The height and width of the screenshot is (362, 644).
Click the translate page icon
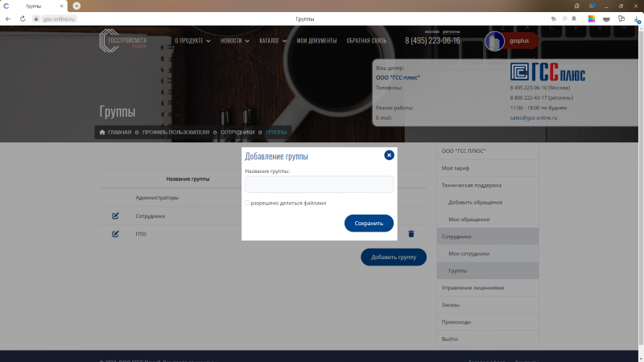pyautogui.click(x=554, y=19)
